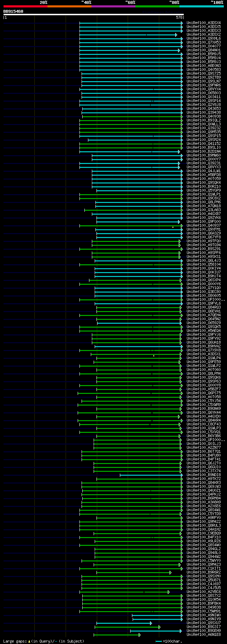Click the purple ~60% legend segment
227x644 pixels.
tap(113, 6)
